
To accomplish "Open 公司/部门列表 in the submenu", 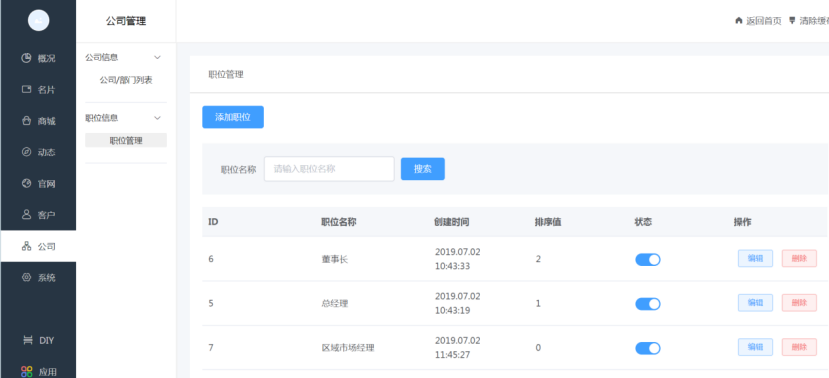I will click(x=126, y=80).
